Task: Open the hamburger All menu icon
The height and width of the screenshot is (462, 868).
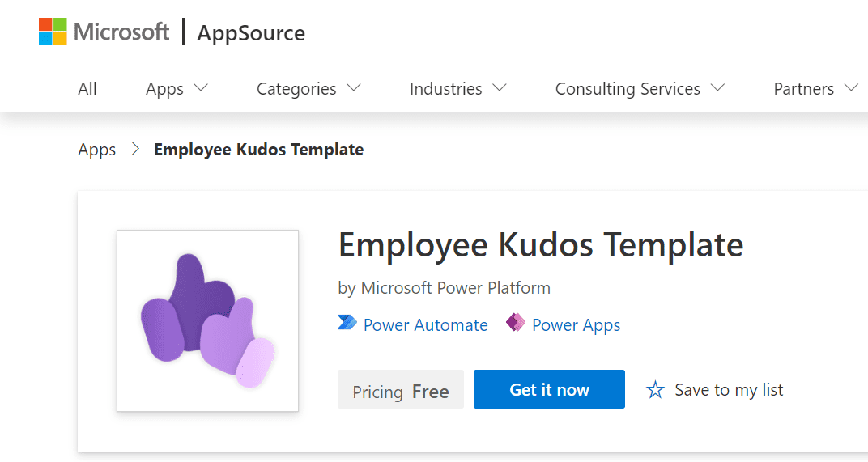Action: (x=58, y=87)
